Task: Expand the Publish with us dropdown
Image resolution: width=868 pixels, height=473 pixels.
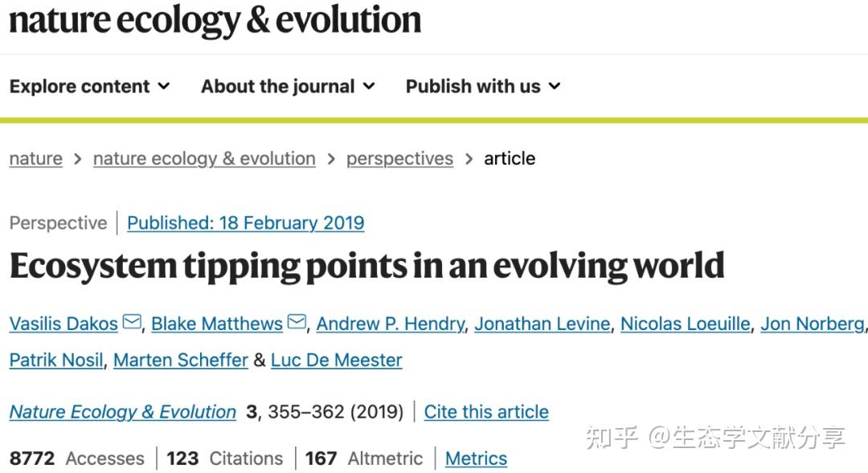Action: (x=482, y=87)
